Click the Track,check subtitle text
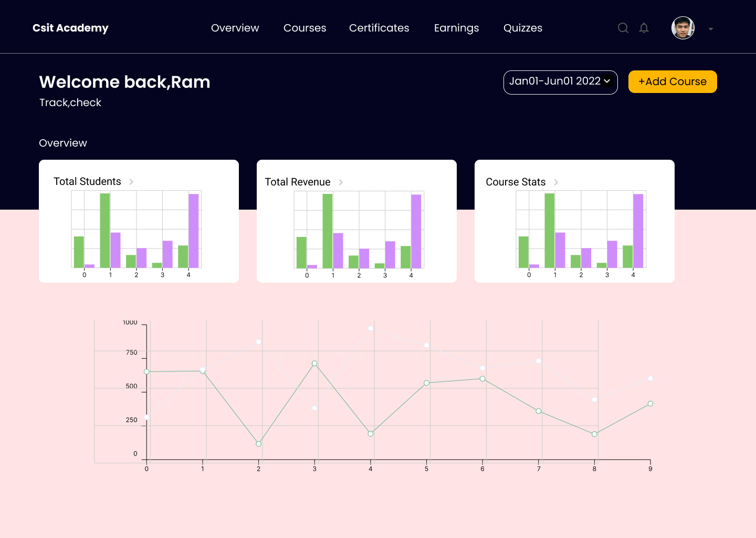This screenshot has width=756, height=538. coord(70,102)
